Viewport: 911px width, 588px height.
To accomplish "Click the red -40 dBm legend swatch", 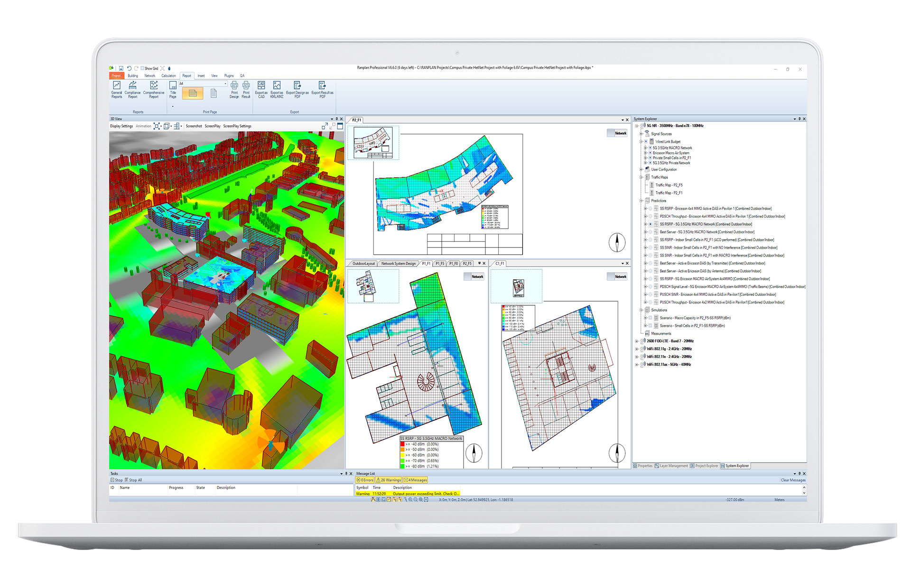I will click(x=402, y=444).
